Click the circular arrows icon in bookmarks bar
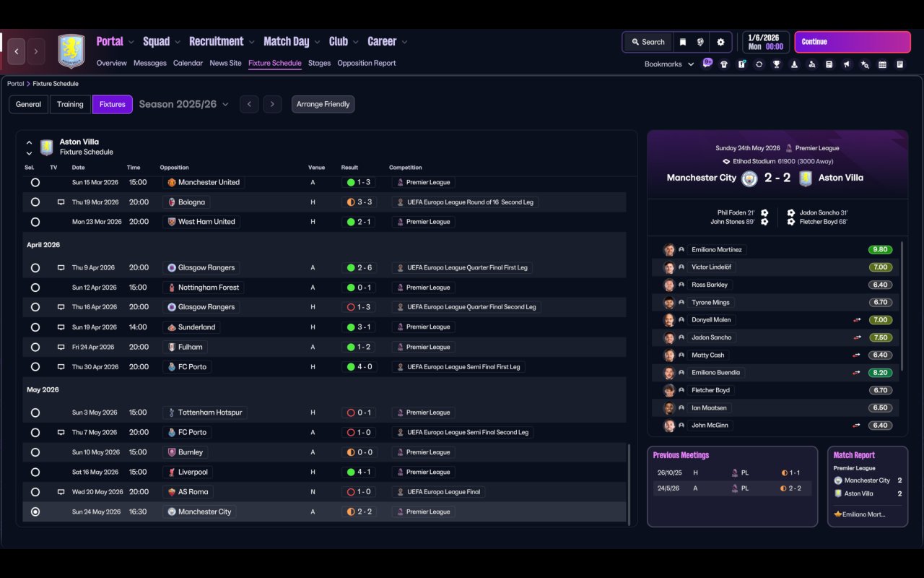Viewport: 924px width, 578px height. tap(759, 64)
